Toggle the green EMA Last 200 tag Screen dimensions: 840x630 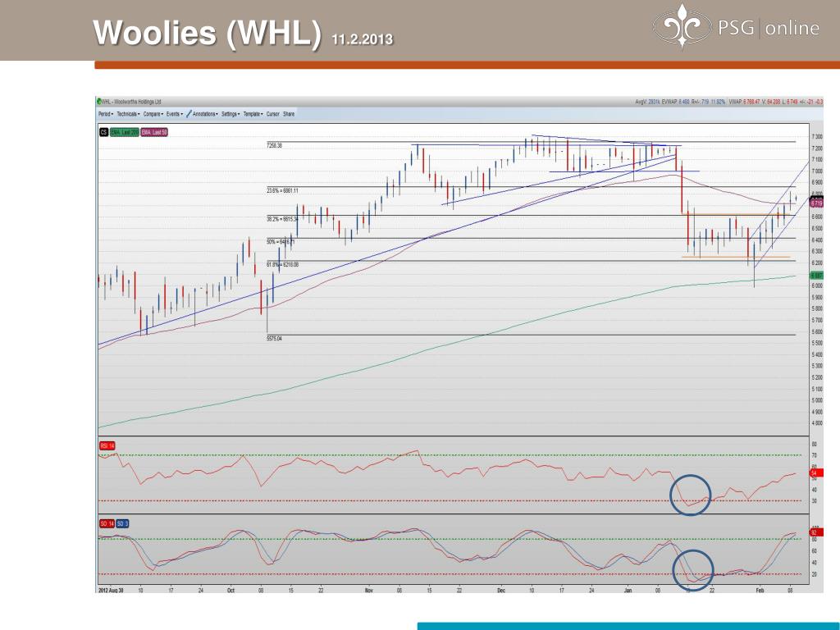click(x=125, y=132)
